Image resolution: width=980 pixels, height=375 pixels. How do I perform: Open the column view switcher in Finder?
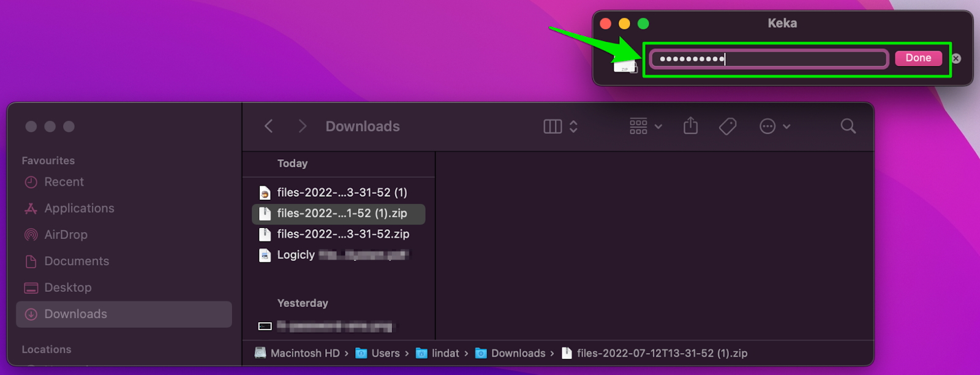click(x=560, y=126)
